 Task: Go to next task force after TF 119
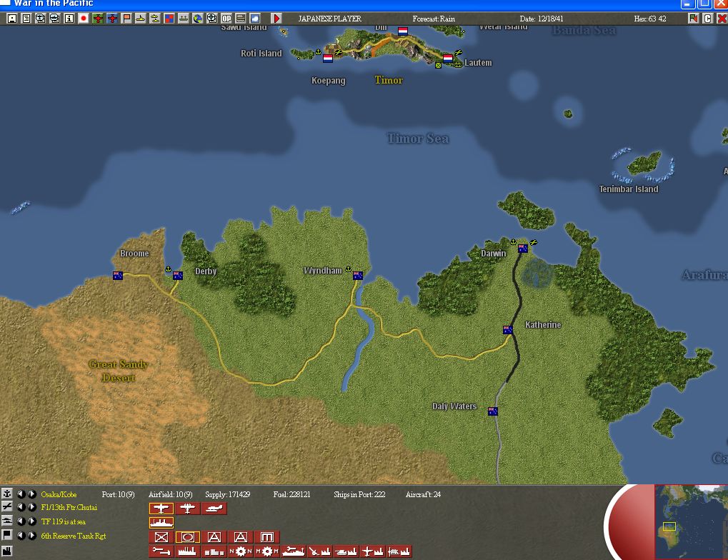pos(32,521)
